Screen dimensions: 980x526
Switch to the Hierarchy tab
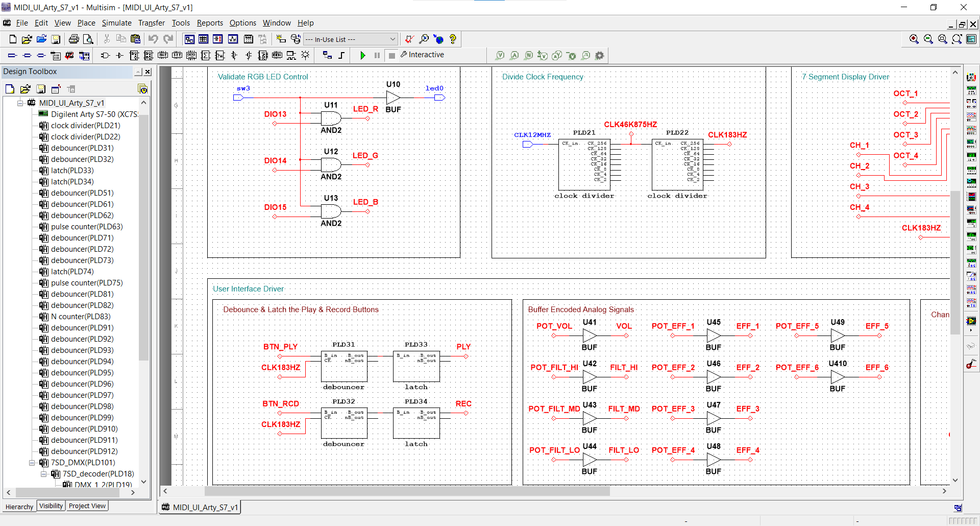[19, 507]
